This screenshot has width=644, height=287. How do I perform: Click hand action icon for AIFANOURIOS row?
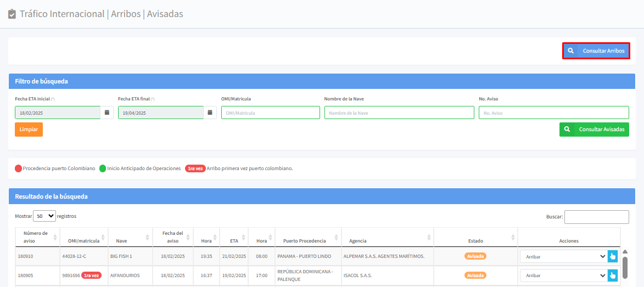coord(613,275)
